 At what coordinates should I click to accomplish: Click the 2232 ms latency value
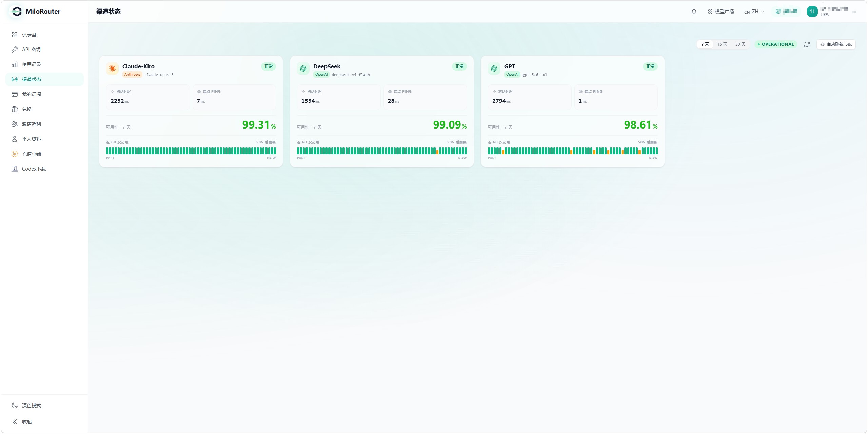pos(120,101)
